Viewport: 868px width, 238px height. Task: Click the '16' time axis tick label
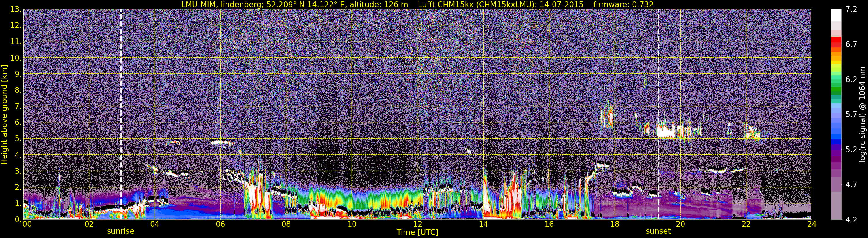click(x=549, y=224)
